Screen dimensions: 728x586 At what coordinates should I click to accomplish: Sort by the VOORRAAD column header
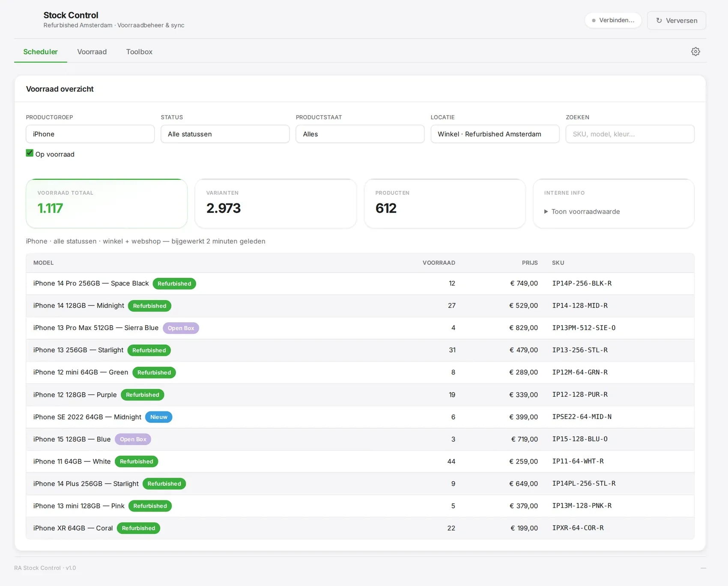439,263
